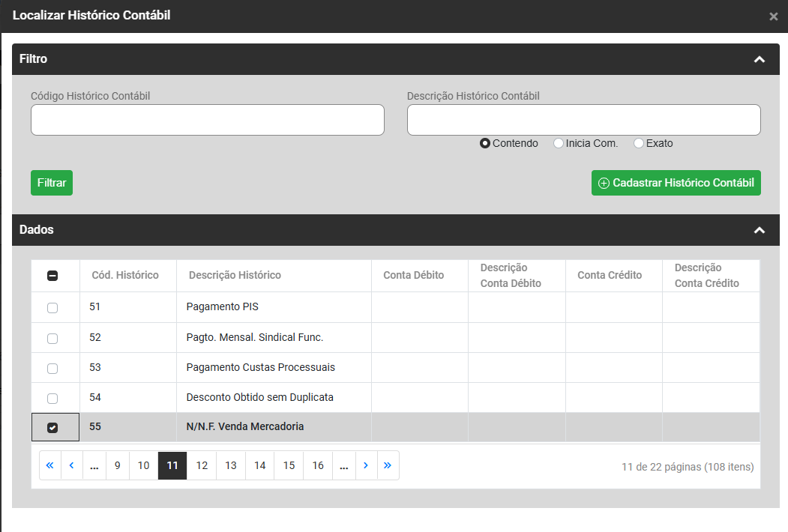Focus the Código Histórico Contábil field

(x=207, y=120)
